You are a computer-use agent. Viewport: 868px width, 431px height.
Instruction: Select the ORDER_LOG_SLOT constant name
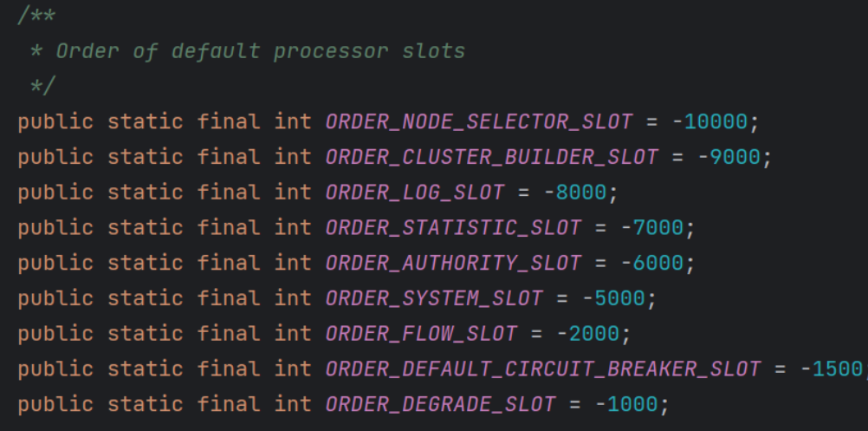point(415,192)
